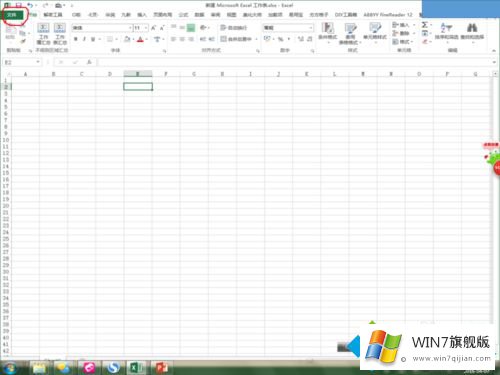The height and width of the screenshot is (375, 500).
Task: Toggle Underline formatting
Action: pos(93,39)
